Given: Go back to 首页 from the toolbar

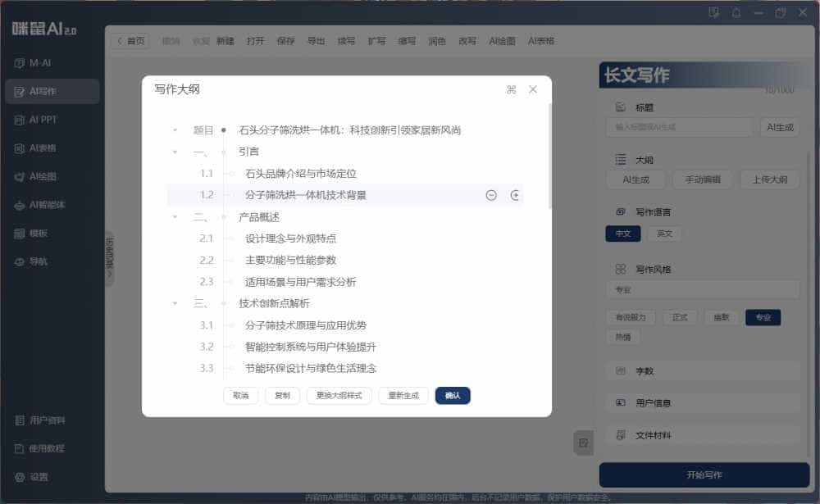Looking at the screenshot, I should (133, 41).
